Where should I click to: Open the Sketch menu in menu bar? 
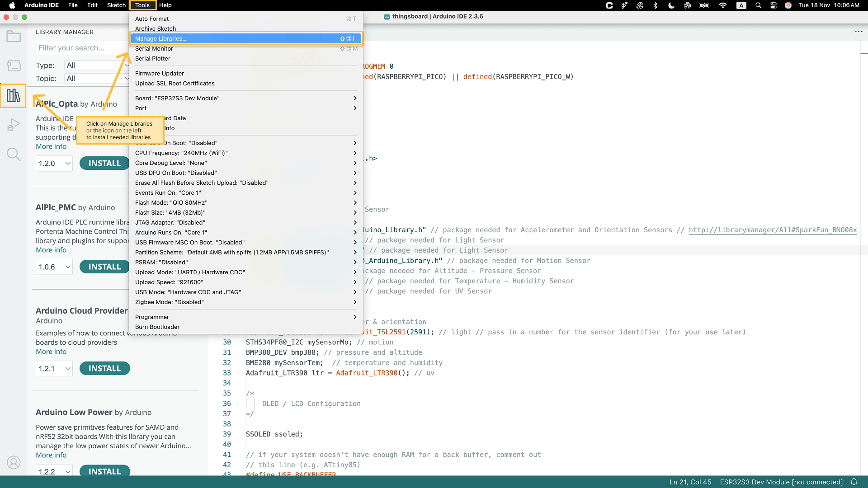click(116, 5)
